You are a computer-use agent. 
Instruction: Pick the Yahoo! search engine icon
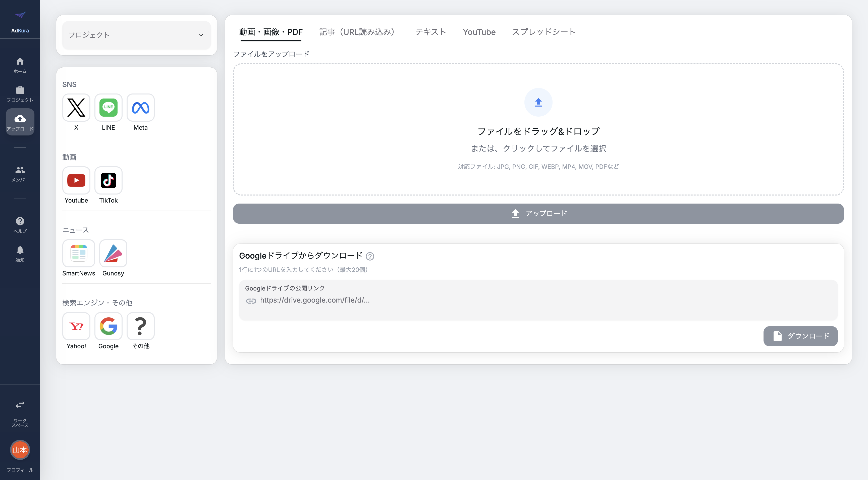(76, 326)
